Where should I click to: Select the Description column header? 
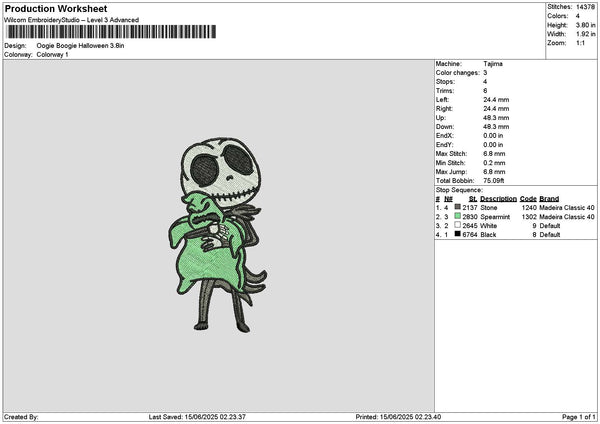point(498,199)
